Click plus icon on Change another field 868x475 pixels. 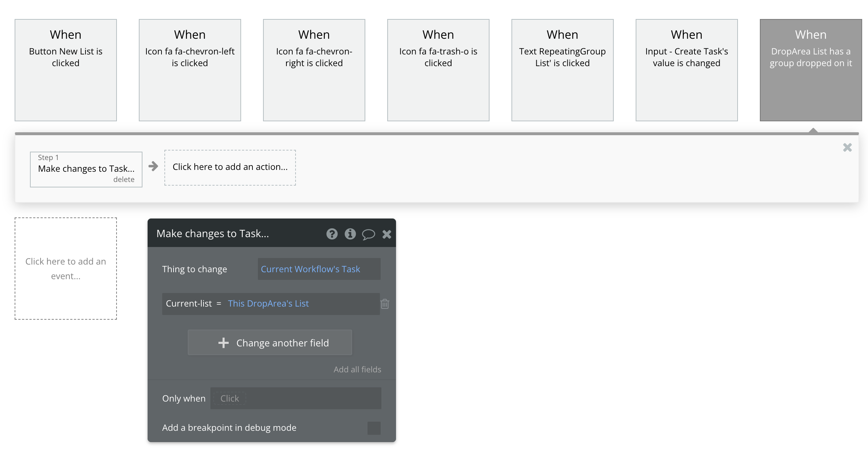pos(223,343)
